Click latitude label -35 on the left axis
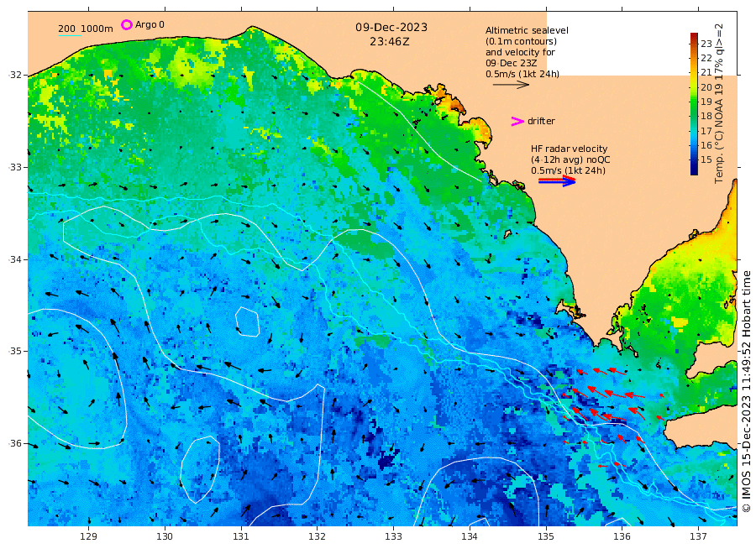 14,351
